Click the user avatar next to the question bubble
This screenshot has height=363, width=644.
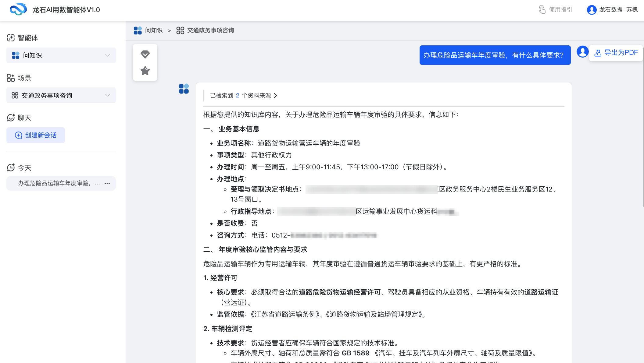click(x=582, y=52)
